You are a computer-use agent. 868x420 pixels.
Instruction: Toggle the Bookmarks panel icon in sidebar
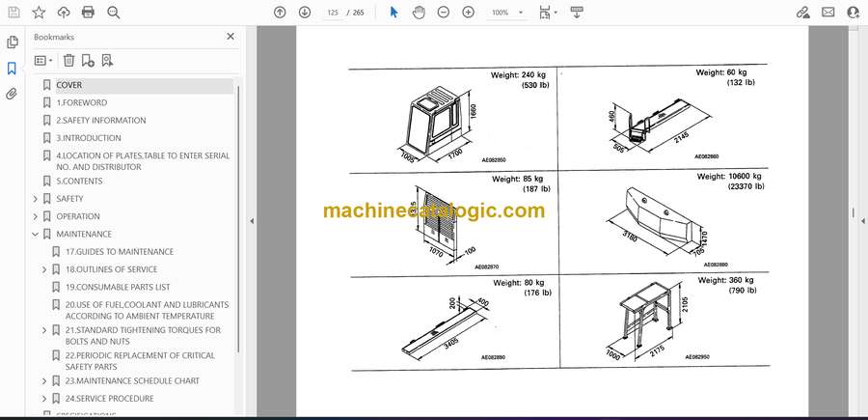(12, 69)
